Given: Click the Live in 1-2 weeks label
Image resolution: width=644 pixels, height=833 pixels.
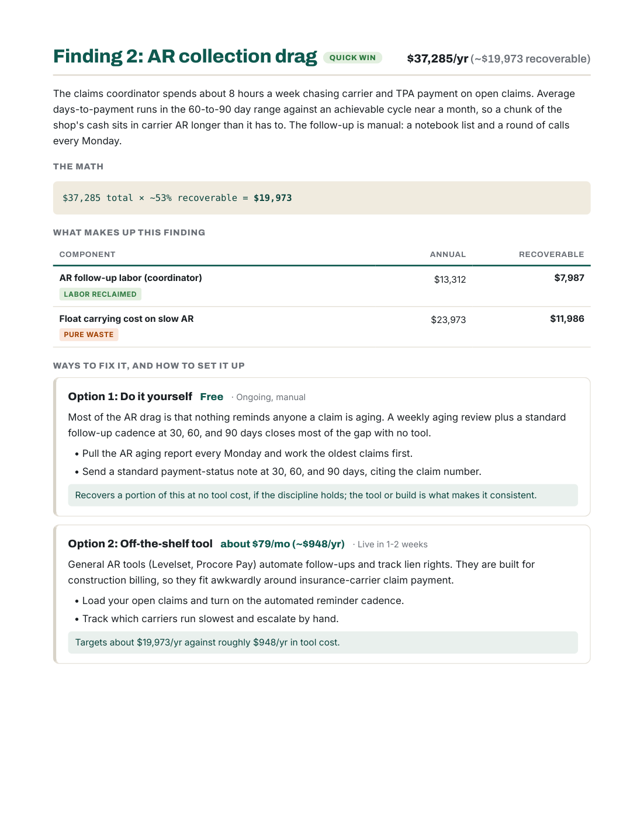Looking at the screenshot, I should tap(392, 544).
